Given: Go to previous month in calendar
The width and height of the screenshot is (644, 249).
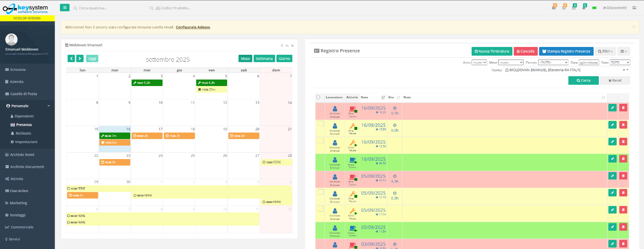Looking at the screenshot, I should pos(71,59).
